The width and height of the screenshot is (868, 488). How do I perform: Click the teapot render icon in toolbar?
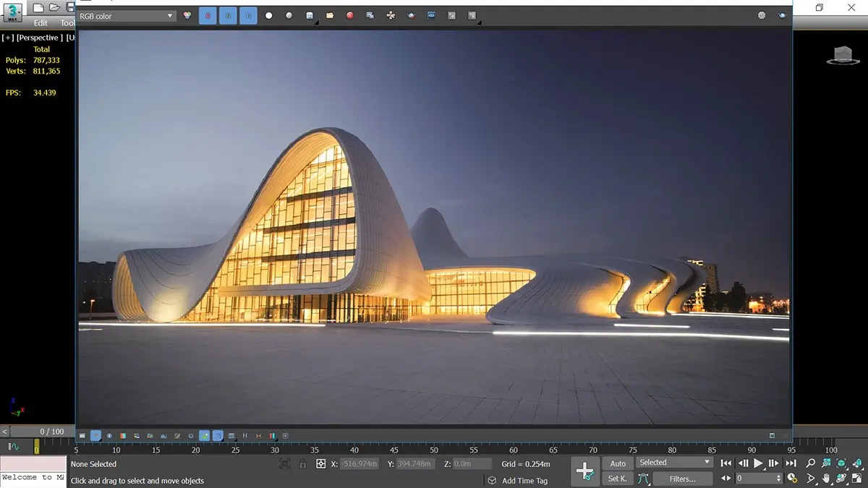pos(411,15)
